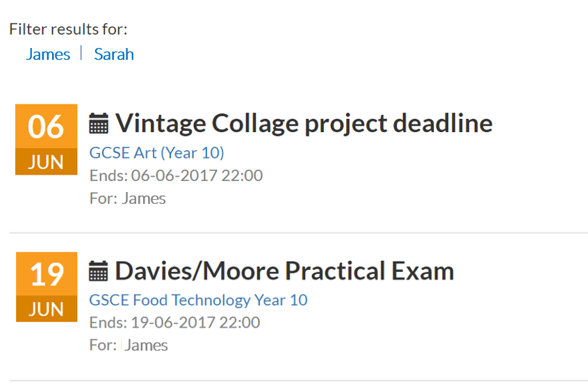The width and height of the screenshot is (588, 391).
Task: Click the separator between James and Sarah
Action: [x=81, y=53]
